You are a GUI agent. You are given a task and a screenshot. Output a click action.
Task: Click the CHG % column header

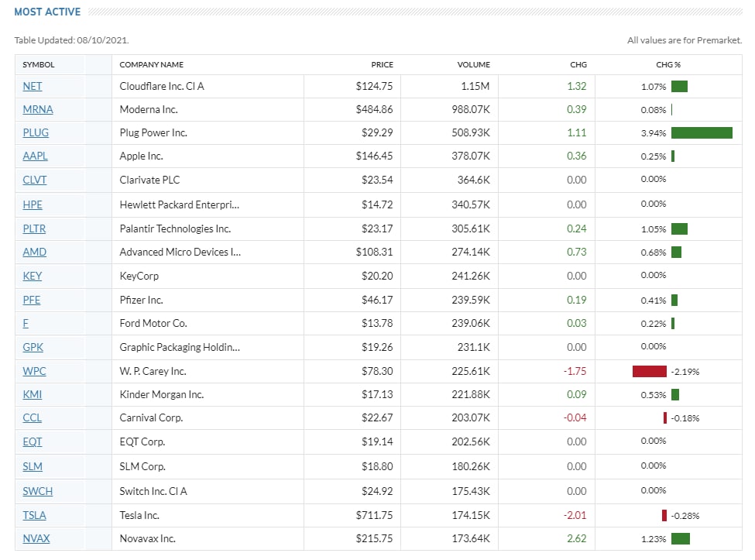pyautogui.click(x=668, y=64)
